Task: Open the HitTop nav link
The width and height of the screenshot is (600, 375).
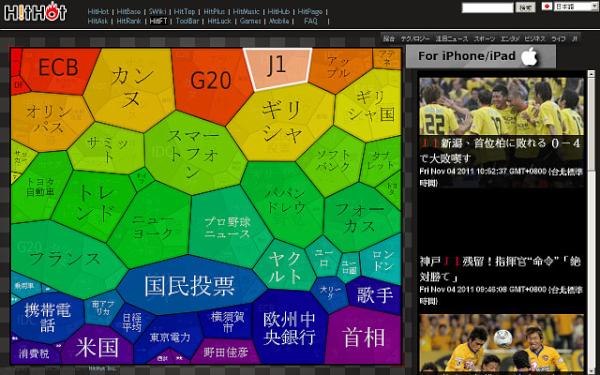Action: 184,12
